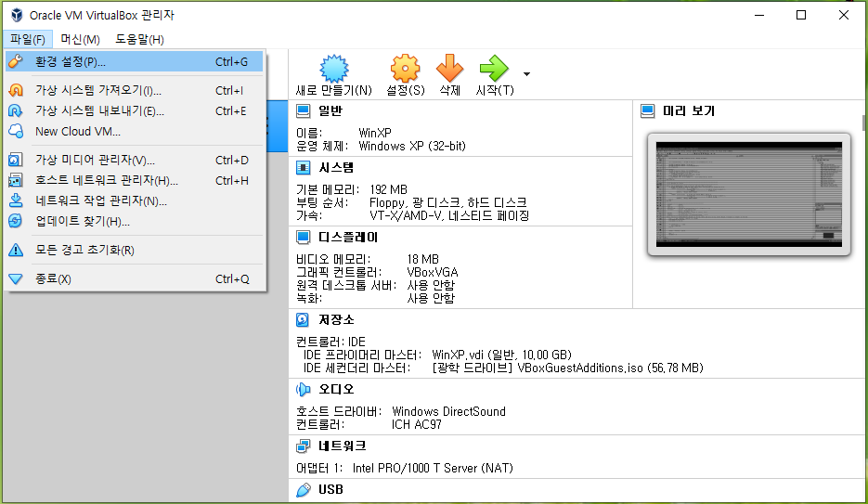The height and width of the screenshot is (504, 868).
Task: Click the USB section plug icon
Action: point(303,490)
